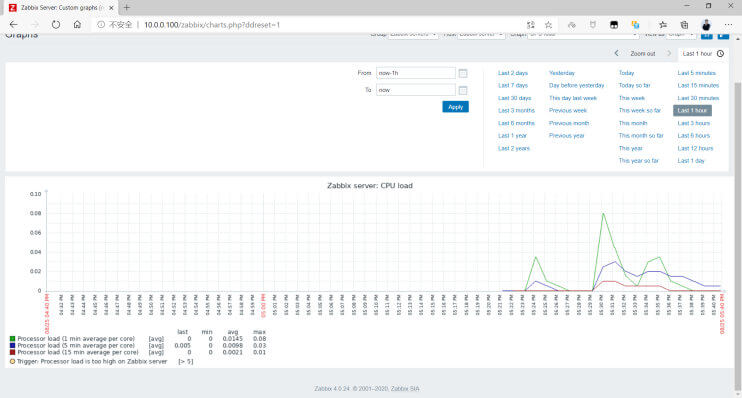Pick the This week so far range

coord(640,110)
